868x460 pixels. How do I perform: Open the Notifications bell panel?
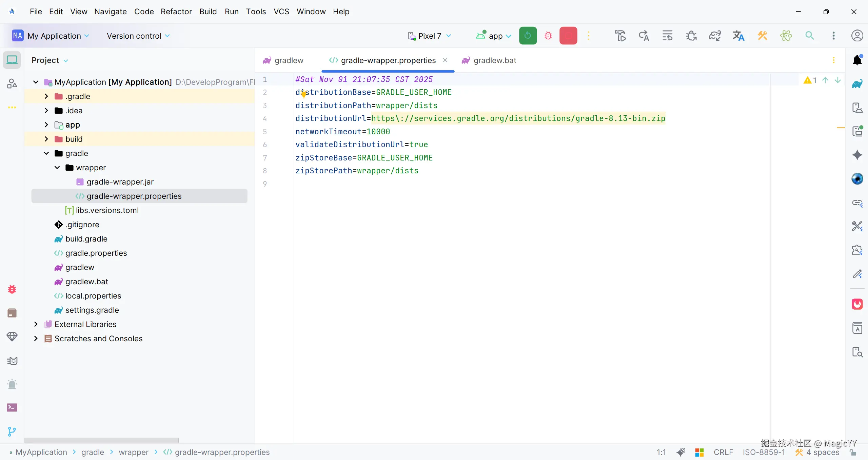point(857,60)
